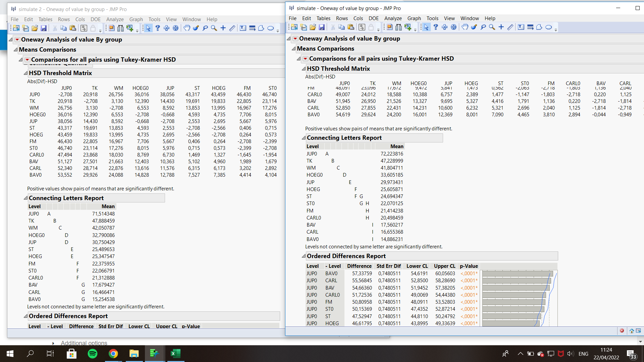Open red triangle menu of left Oneway Analysis
The height and width of the screenshot is (362, 644).
point(17,40)
